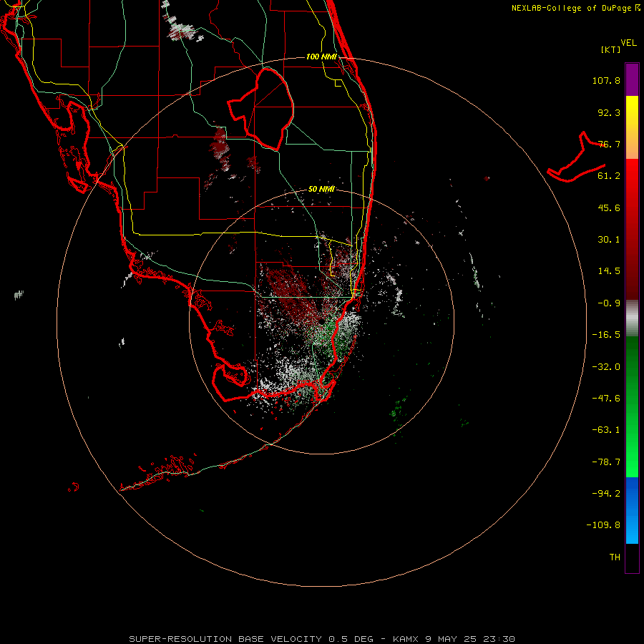The width and height of the screenshot is (644, 644).
Task: Click the 100 NMI range ring label
Action: [321, 57]
